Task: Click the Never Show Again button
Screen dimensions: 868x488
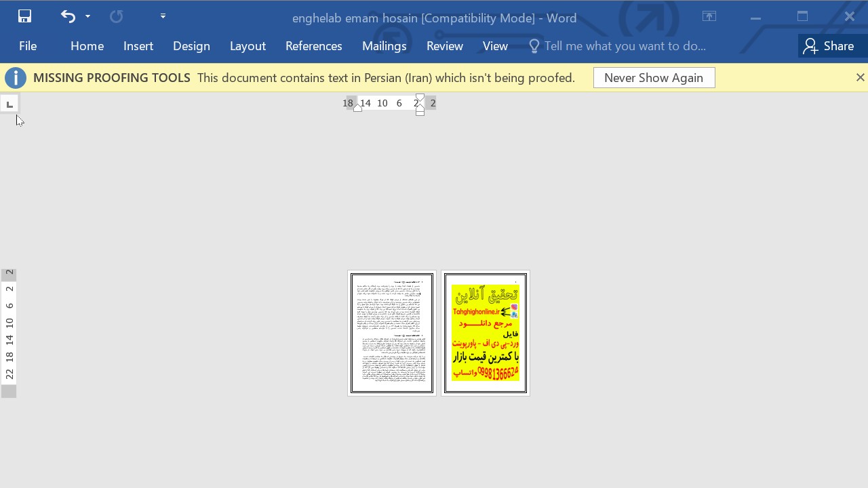Action: [x=654, y=78]
